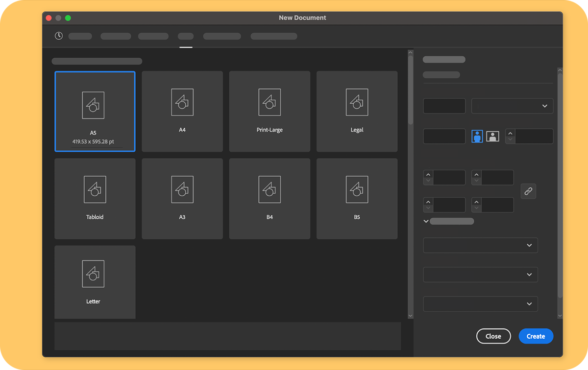The image size is (588, 370).
Task: Pick the Legal preset
Action: [357, 111]
